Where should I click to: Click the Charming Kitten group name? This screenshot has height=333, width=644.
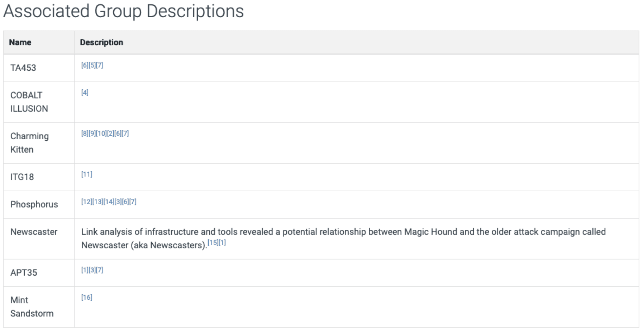30,143
